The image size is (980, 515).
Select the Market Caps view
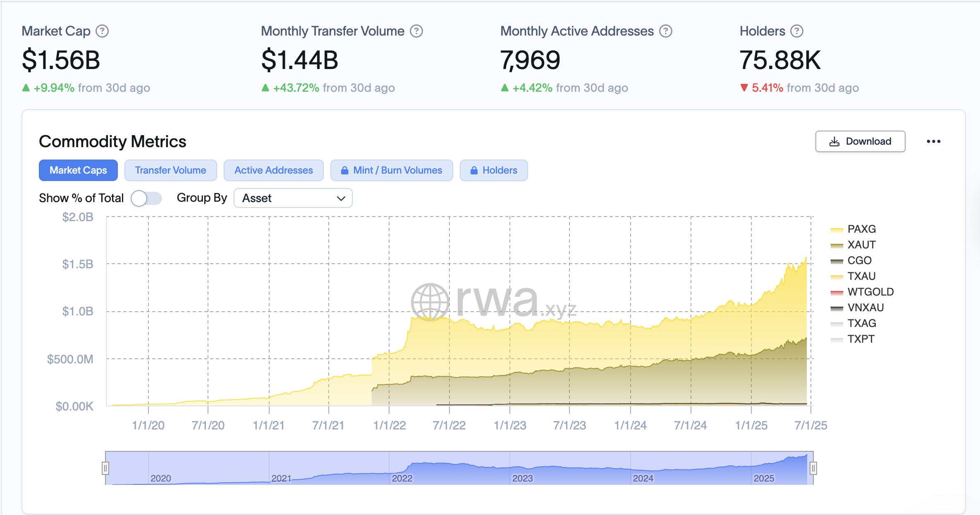[78, 170]
